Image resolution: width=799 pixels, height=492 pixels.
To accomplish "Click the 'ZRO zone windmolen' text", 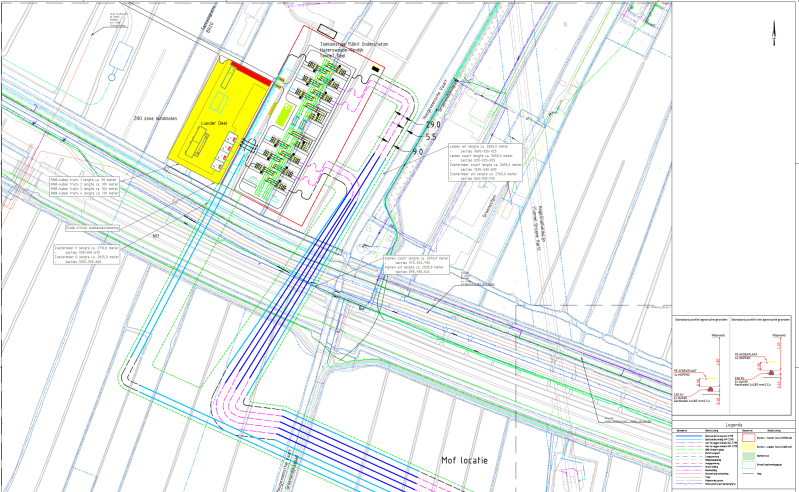I will [155, 118].
